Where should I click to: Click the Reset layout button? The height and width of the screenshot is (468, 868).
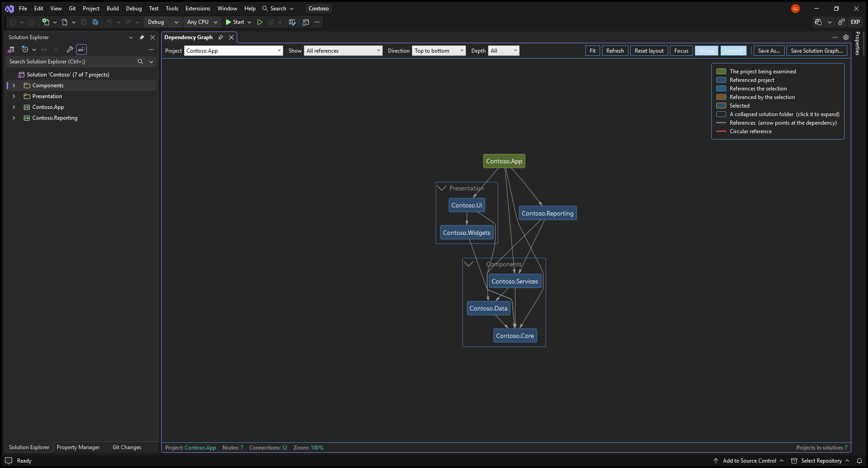(649, 51)
